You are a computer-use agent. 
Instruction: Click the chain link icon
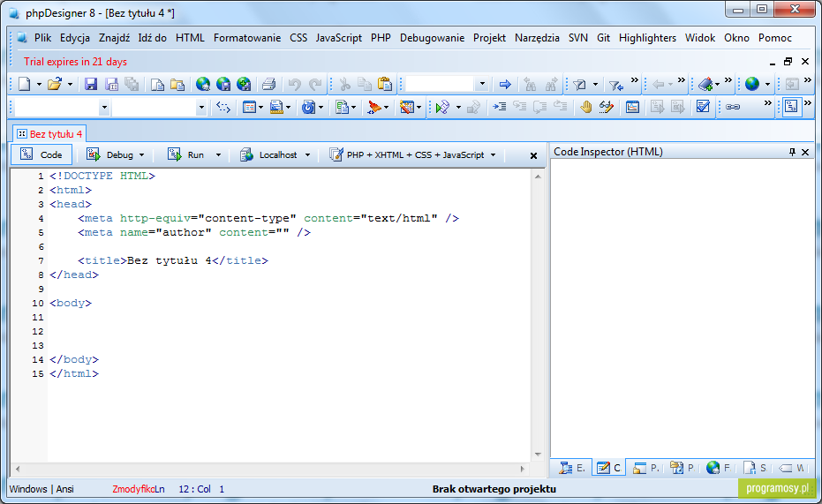732,107
